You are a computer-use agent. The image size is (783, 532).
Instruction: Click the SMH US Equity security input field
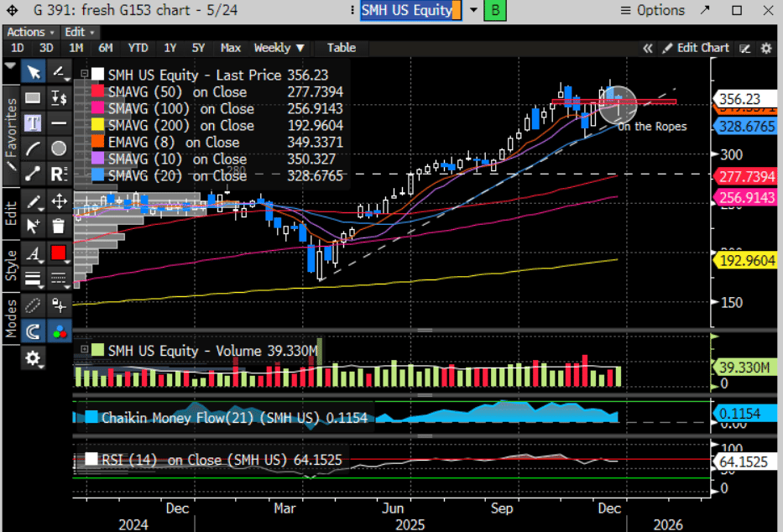click(411, 10)
